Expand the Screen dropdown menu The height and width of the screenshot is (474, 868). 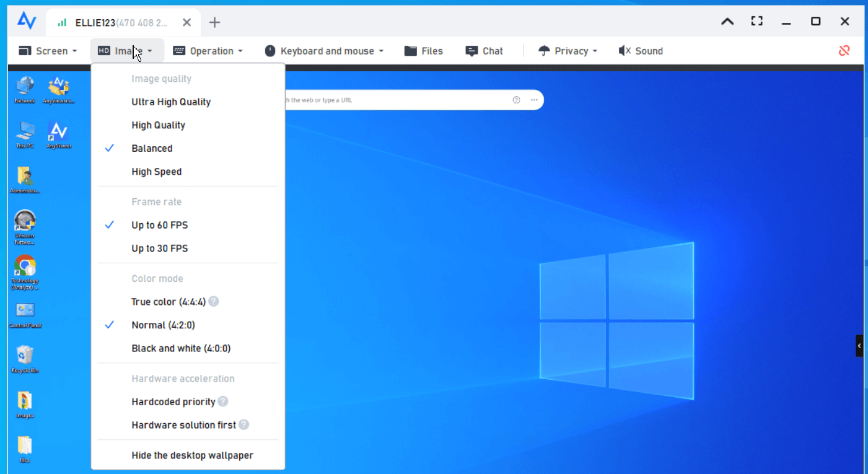(x=48, y=51)
